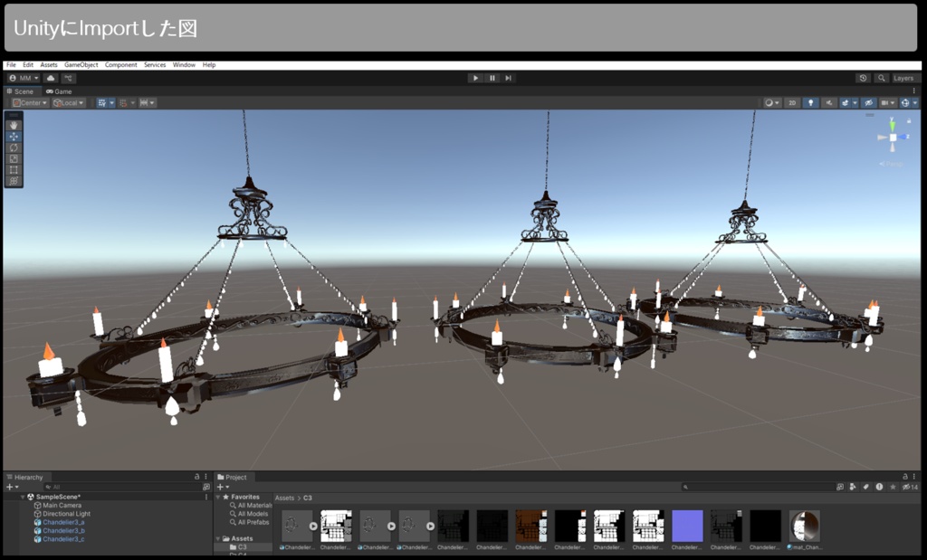Click the Project search field
This screenshot has height=560, width=927.
coord(757,488)
